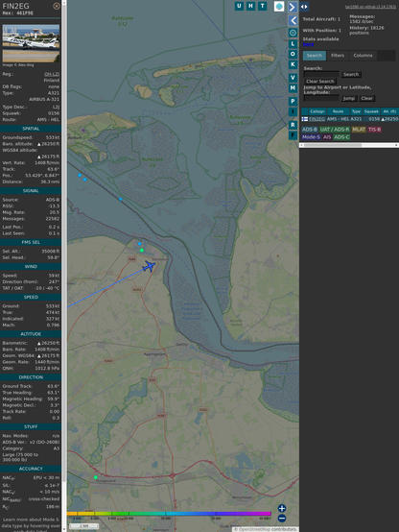
Task: Open the OH-LZI registration link
Action: 52,74
